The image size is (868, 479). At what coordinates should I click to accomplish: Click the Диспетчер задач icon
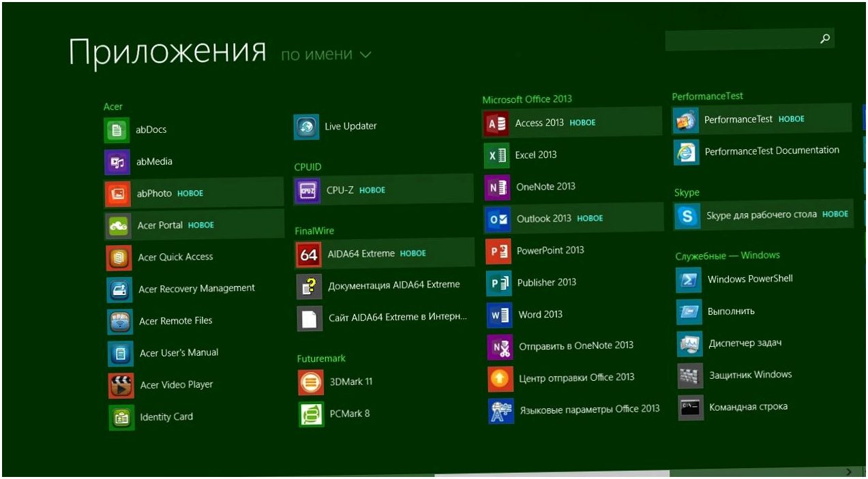pyautogui.click(x=690, y=344)
